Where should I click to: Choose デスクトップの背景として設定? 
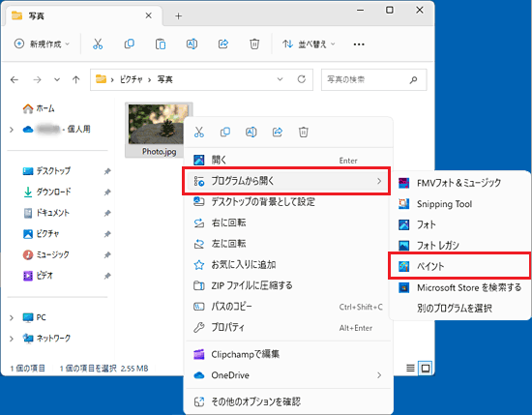(x=288, y=202)
